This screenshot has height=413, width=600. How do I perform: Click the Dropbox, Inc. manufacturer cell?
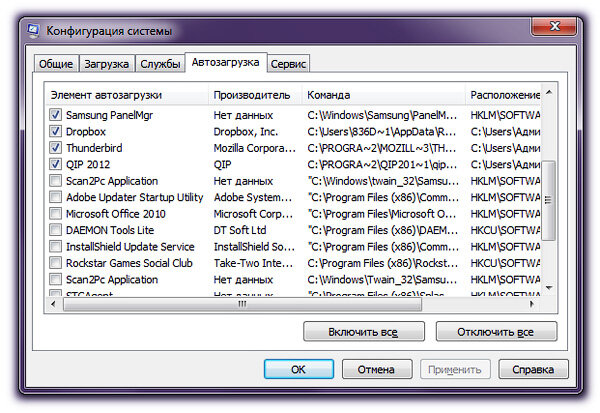click(x=246, y=131)
